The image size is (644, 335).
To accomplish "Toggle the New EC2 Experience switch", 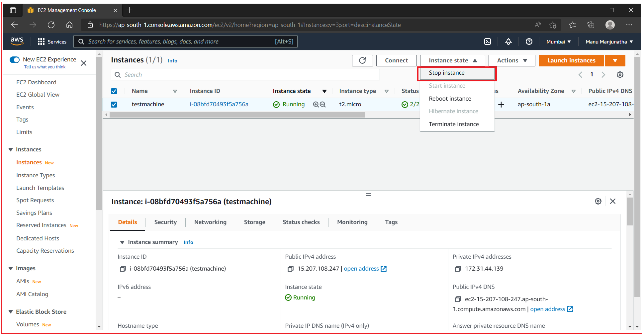I will click(x=15, y=60).
